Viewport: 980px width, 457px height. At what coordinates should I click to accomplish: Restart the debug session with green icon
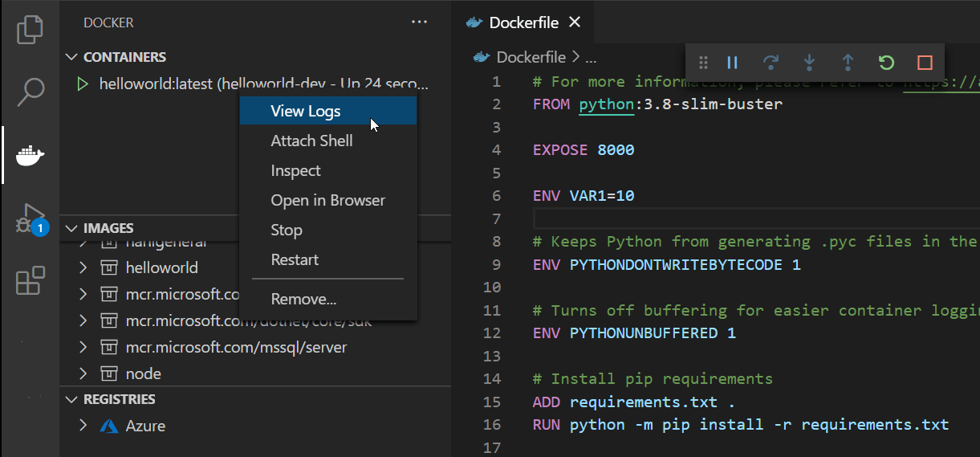pyautogui.click(x=886, y=63)
